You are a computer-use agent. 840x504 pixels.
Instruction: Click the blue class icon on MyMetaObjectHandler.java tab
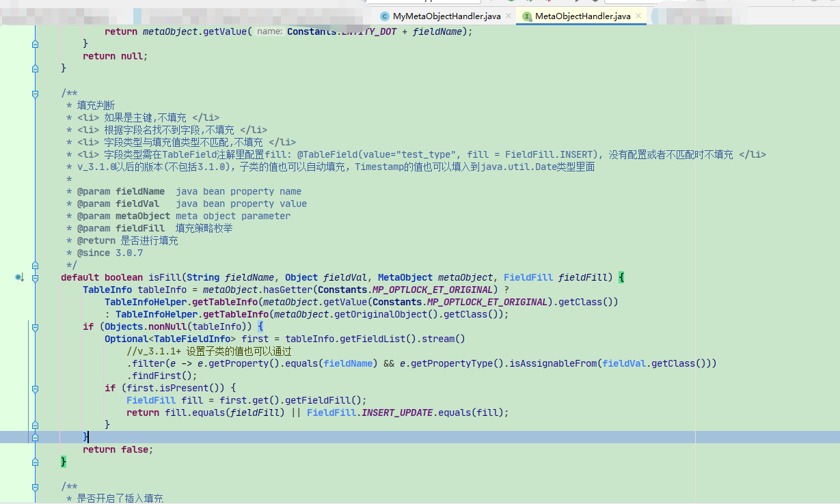point(384,16)
